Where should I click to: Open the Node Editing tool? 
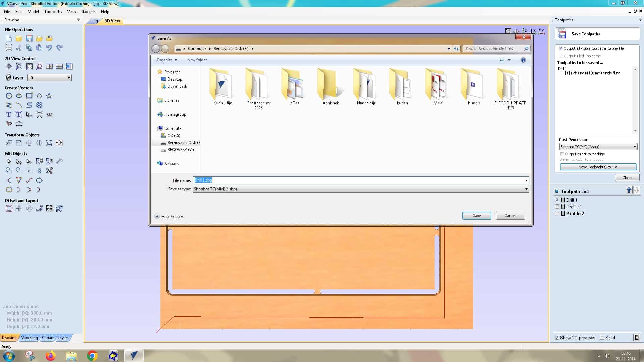pyautogui.click(x=19, y=162)
